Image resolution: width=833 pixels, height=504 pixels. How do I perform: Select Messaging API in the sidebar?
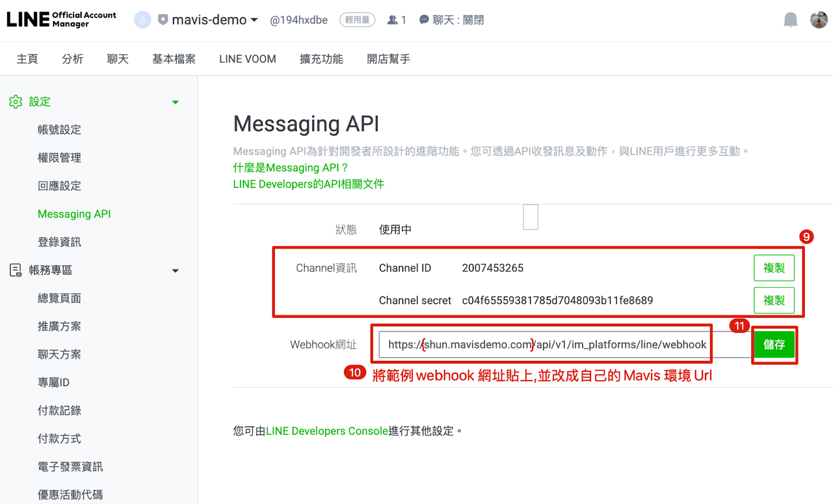click(x=74, y=214)
